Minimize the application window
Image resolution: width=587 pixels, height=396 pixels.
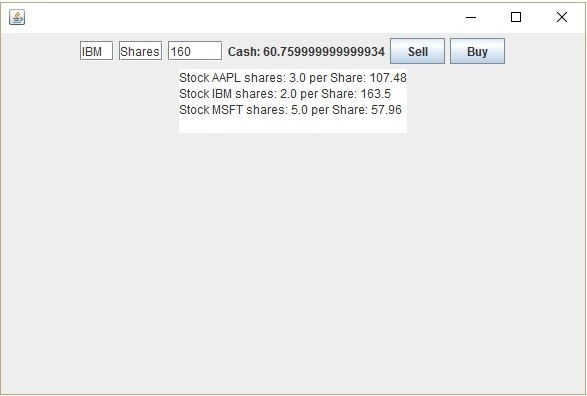pos(471,17)
